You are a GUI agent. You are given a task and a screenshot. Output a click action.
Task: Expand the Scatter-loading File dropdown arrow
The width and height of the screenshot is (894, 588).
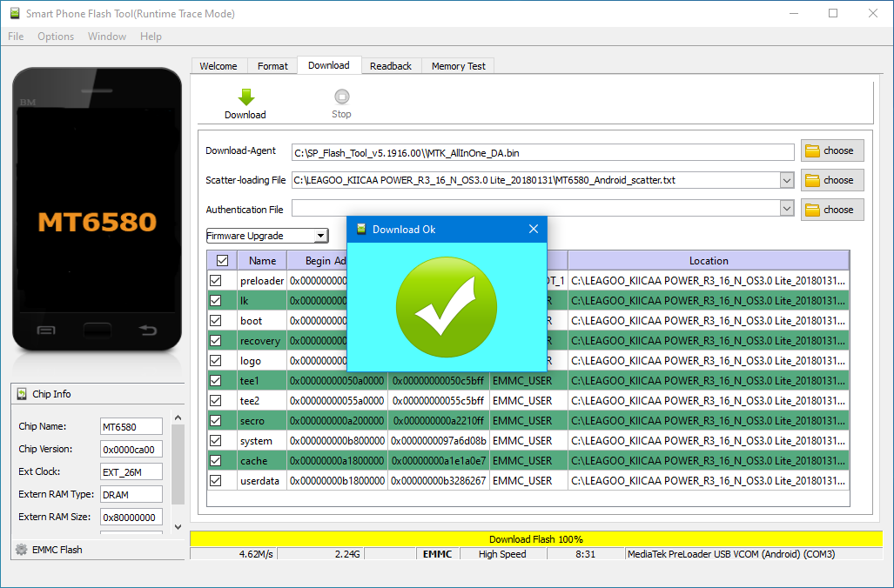tap(787, 181)
